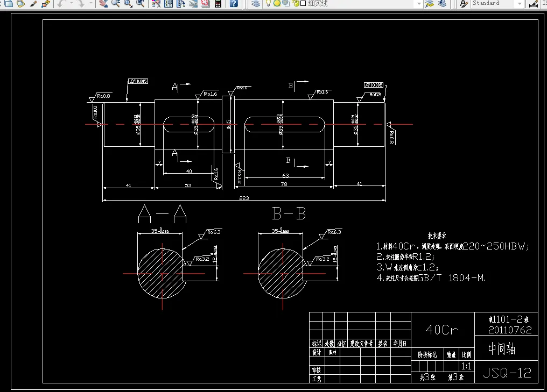Click the 阶段标记 label in title block
Screen dimensions: 547x392
pyautogui.click(x=427, y=355)
